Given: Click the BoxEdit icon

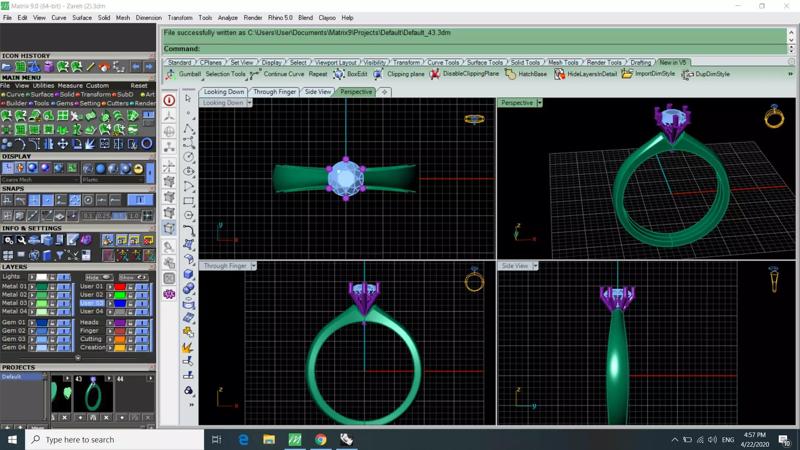Looking at the screenshot, I should [339, 74].
